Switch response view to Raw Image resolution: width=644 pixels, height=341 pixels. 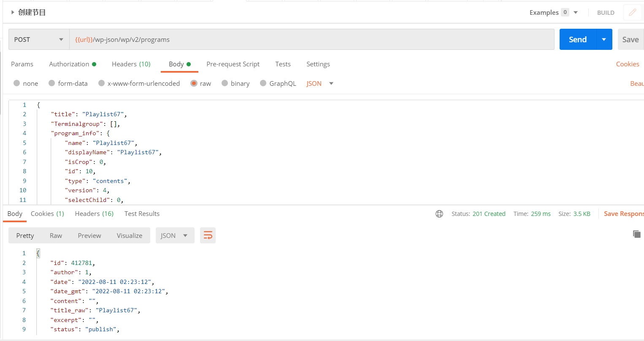point(56,236)
